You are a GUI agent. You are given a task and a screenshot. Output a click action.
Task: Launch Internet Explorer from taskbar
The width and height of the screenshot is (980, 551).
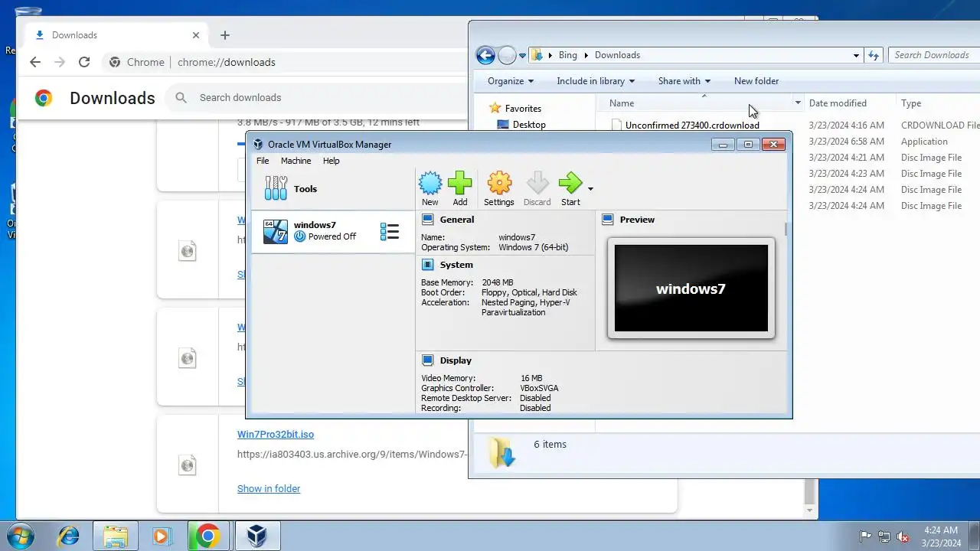pyautogui.click(x=69, y=536)
